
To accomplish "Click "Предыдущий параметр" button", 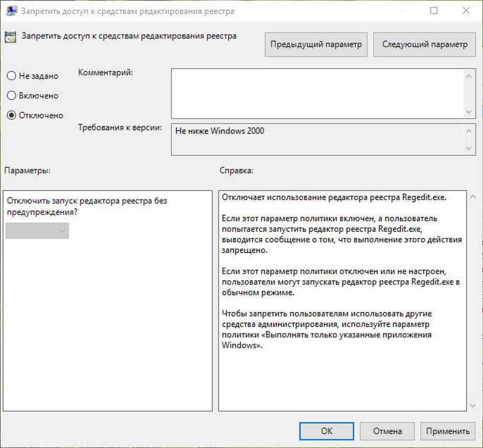I will [316, 45].
